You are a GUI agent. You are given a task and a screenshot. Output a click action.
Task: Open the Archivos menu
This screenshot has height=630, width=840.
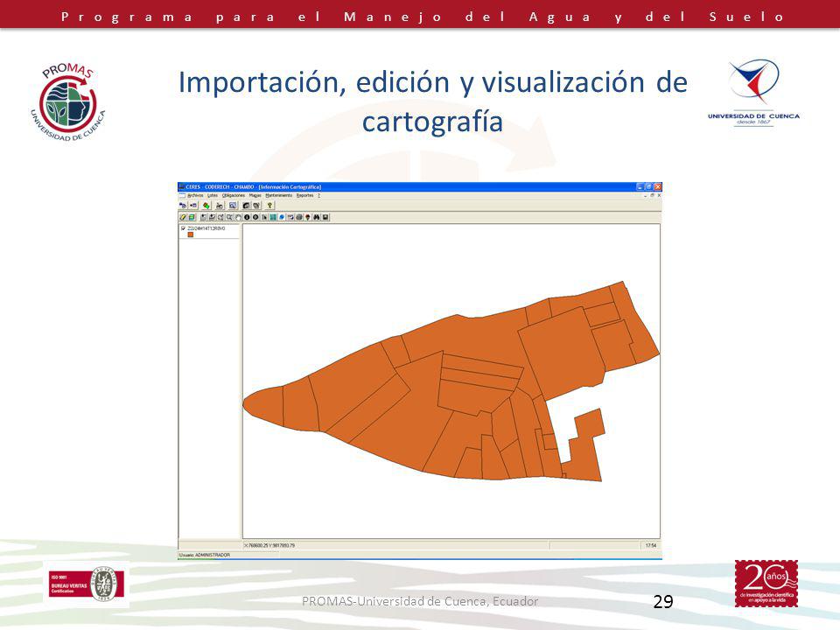[195, 195]
